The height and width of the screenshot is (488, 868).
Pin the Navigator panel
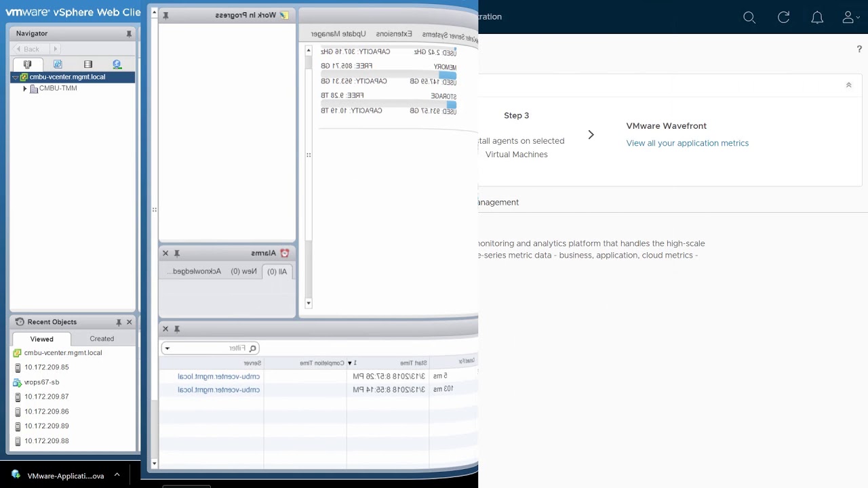point(129,34)
